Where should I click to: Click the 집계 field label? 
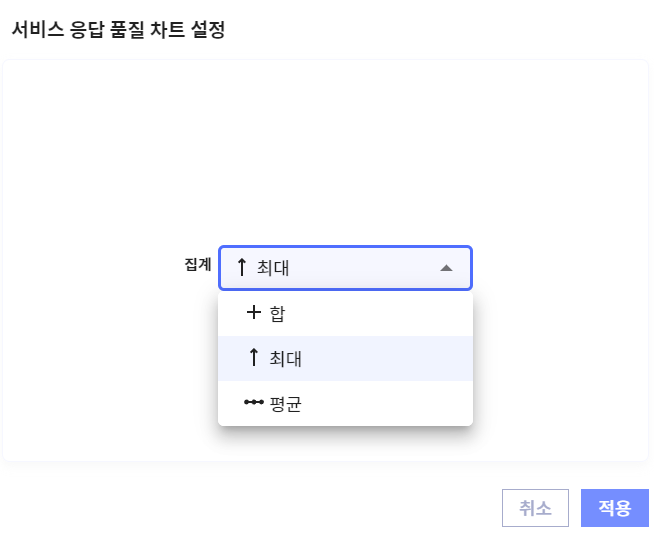[198, 265]
